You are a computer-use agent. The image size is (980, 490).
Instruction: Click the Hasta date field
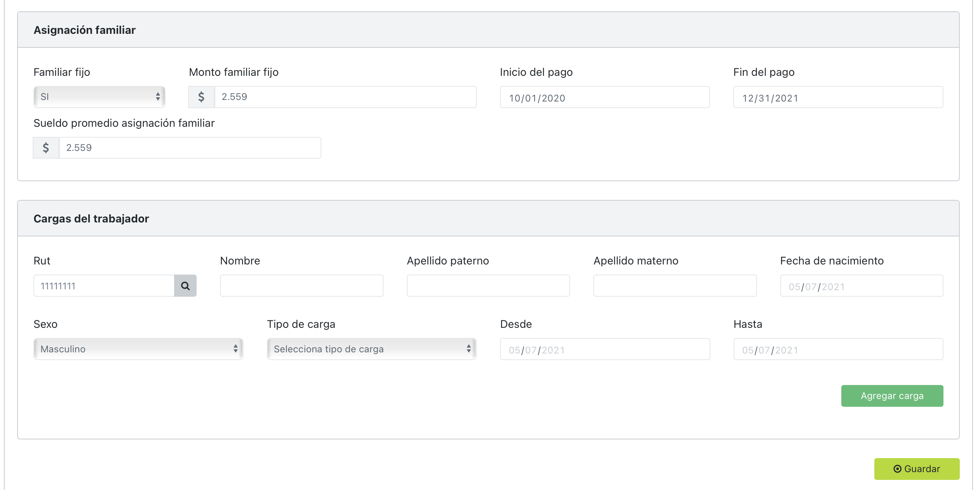point(838,349)
